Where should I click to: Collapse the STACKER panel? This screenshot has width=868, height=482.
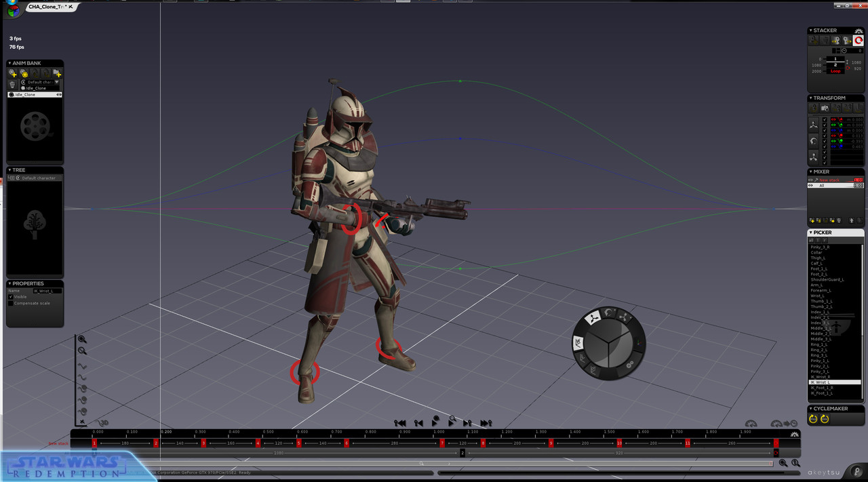point(811,30)
